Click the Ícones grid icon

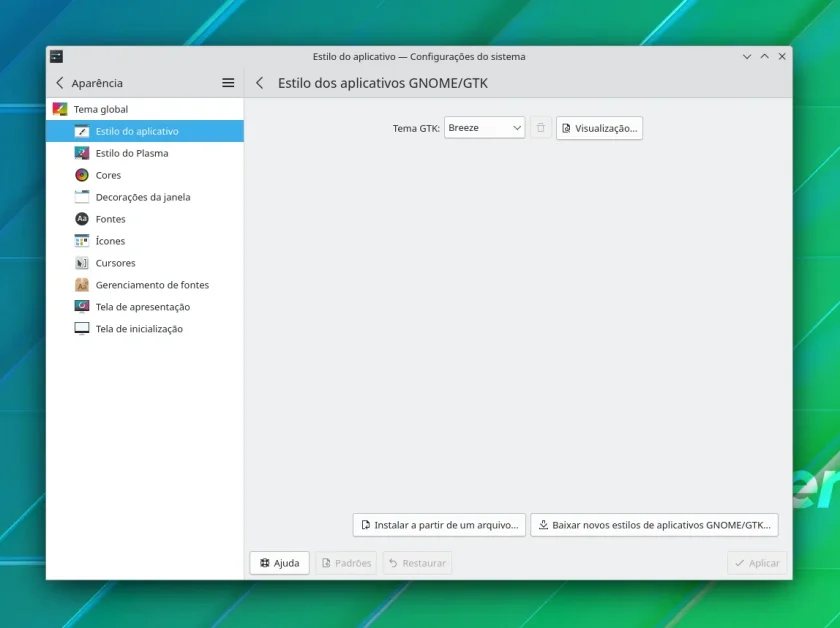pyautogui.click(x=81, y=241)
